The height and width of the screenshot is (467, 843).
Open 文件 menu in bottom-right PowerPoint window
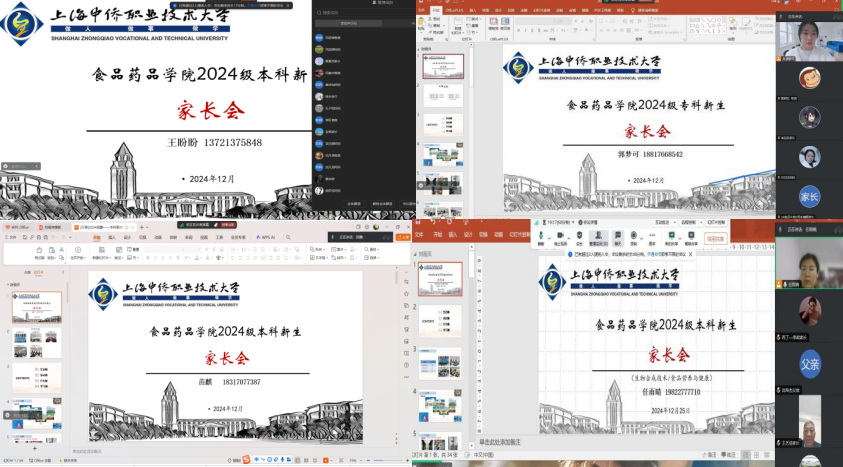[419, 234]
